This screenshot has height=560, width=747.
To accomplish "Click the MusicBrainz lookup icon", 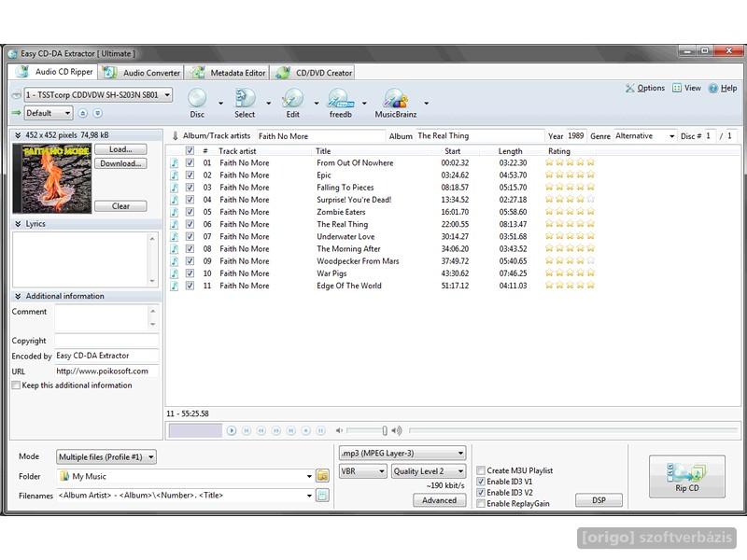I will [x=395, y=98].
